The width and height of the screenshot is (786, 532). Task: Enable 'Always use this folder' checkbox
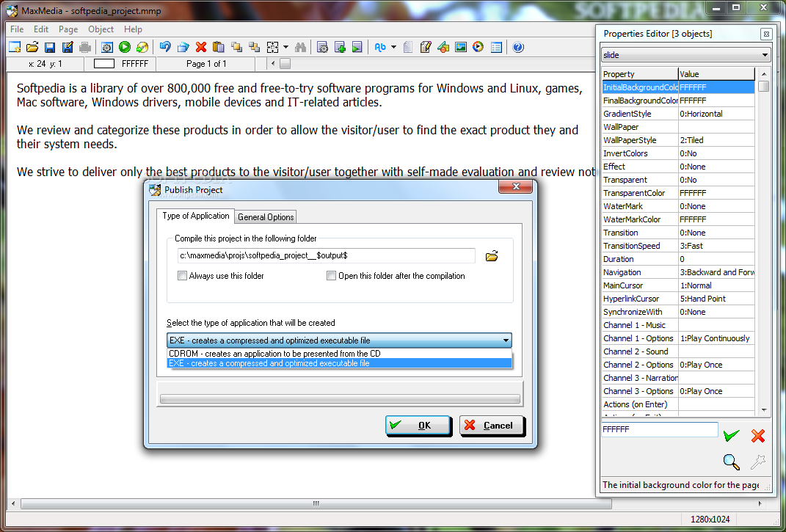coord(183,276)
